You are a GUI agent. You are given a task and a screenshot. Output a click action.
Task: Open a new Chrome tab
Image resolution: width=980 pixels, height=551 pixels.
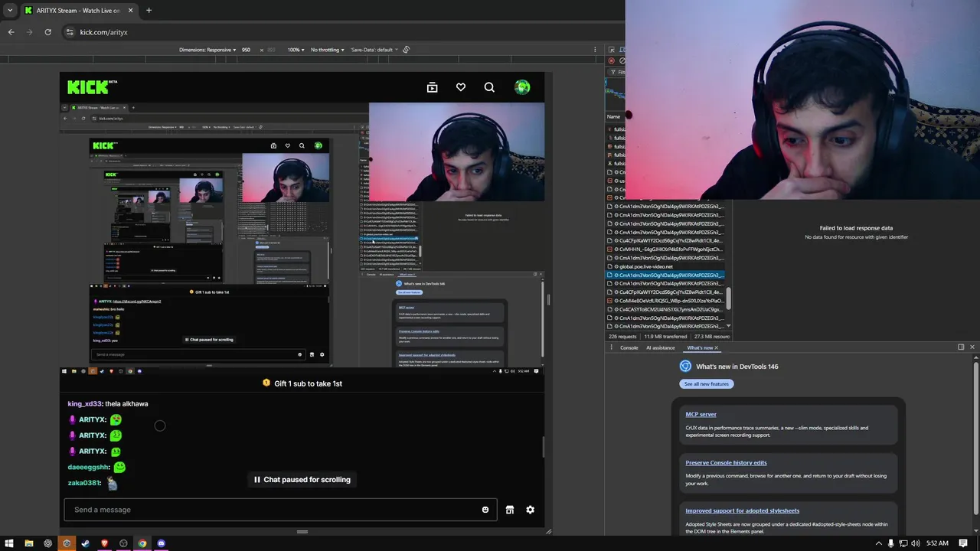tap(149, 11)
